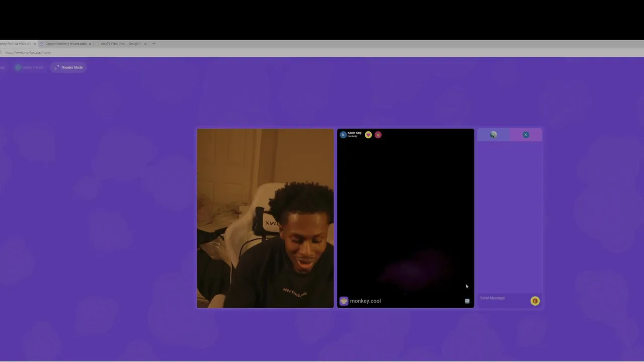Close the Monkey Free Live Video tab

click(x=35, y=44)
